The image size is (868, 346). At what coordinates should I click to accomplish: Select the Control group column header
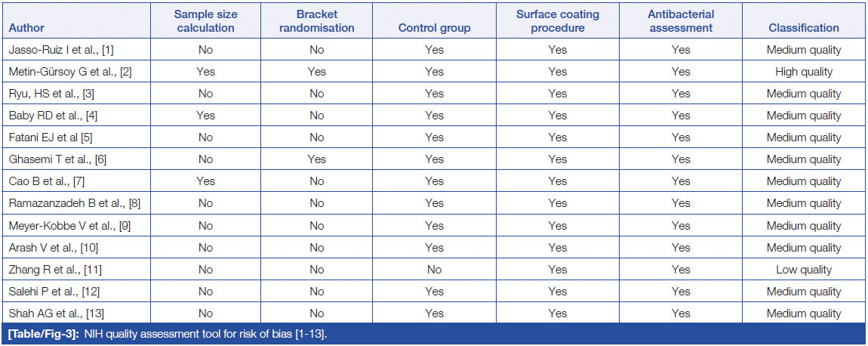[x=434, y=28]
